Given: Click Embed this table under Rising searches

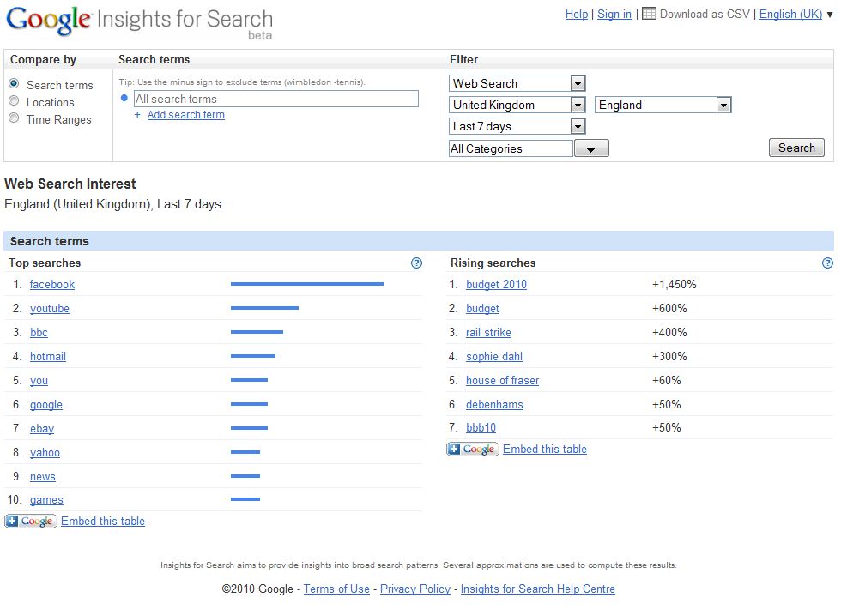Looking at the screenshot, I should coord(544,450).
